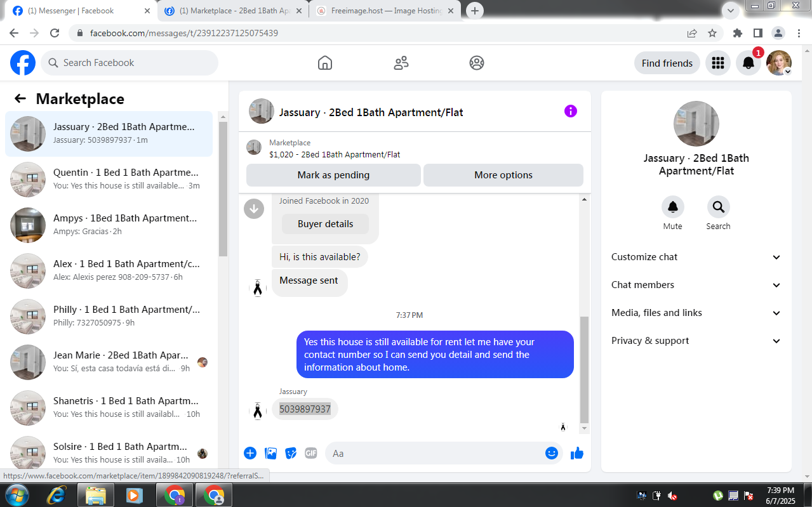Switch to the Marketplace 2Bed 1Bath tab

233,11
